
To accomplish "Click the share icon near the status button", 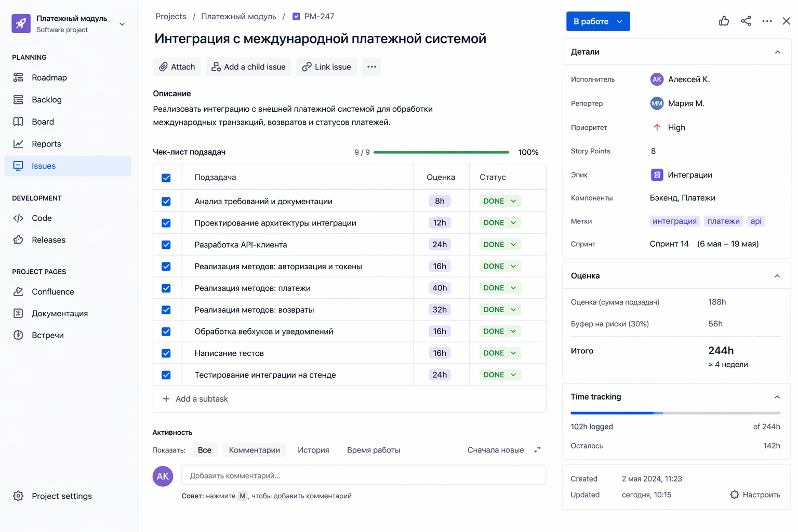I will [746, 21].
